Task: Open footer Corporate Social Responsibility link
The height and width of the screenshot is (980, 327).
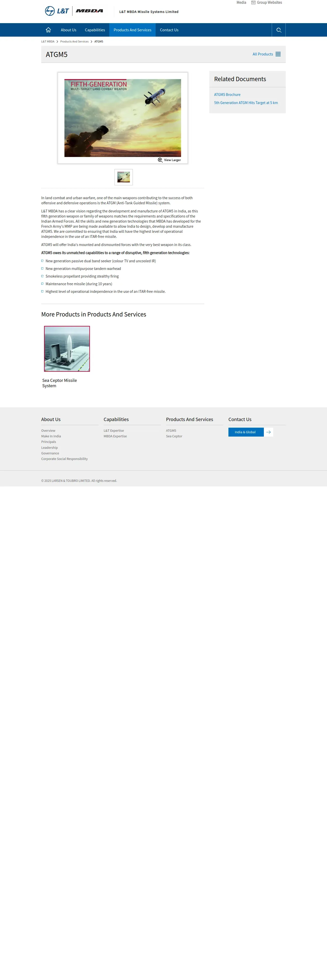Action: click(x=64, y=459)
